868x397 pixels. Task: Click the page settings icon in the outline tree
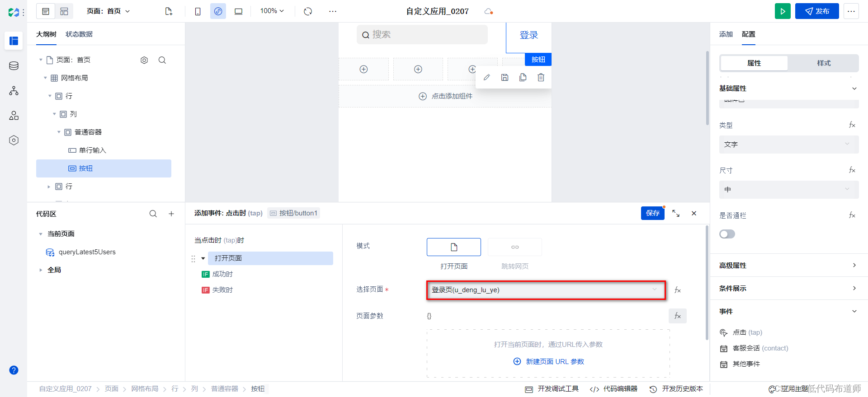(x=144, y=60)
